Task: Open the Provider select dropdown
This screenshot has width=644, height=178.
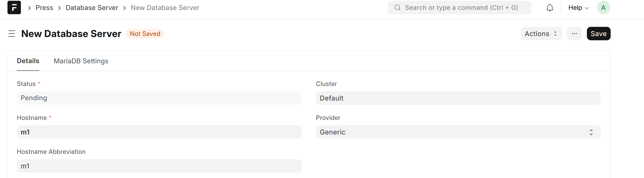Action: 458,132
